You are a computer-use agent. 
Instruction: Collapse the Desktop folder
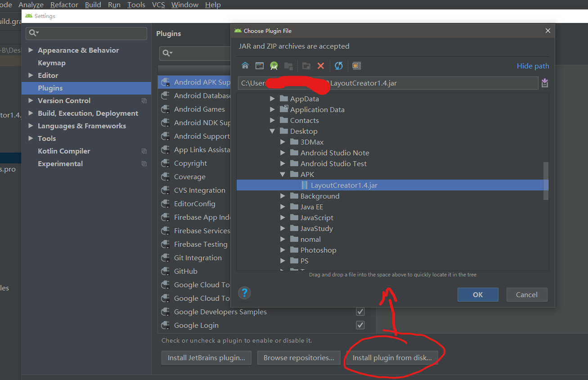(x=272, y=131)
